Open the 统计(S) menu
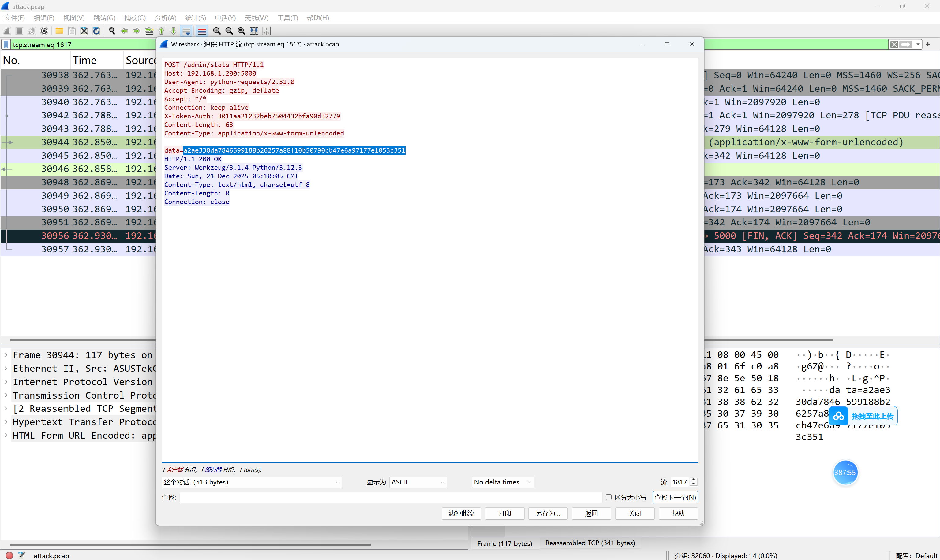This screenshot has height=560, width=940. [x=196, y=18]
